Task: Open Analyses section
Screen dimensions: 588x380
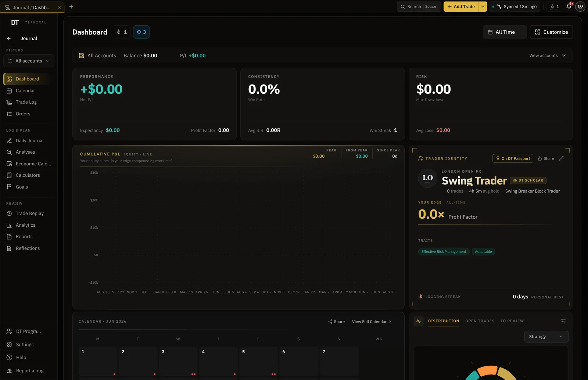Action: pos(29,152)
